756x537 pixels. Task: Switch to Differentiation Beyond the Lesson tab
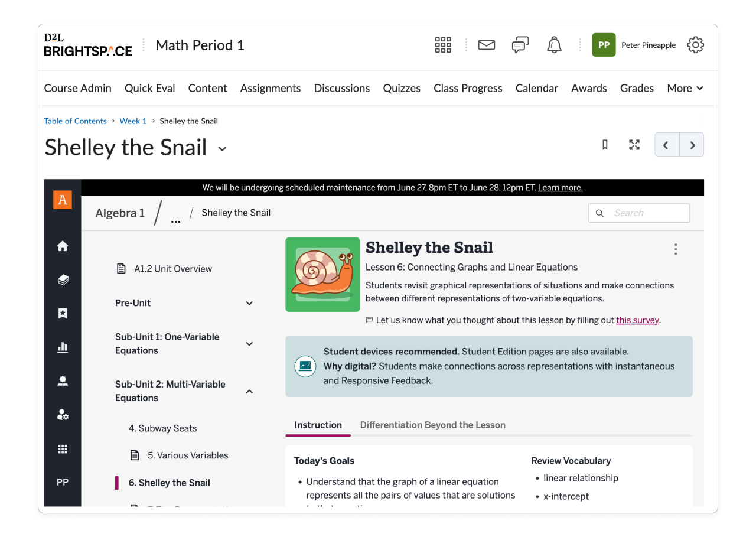point(433,425)
